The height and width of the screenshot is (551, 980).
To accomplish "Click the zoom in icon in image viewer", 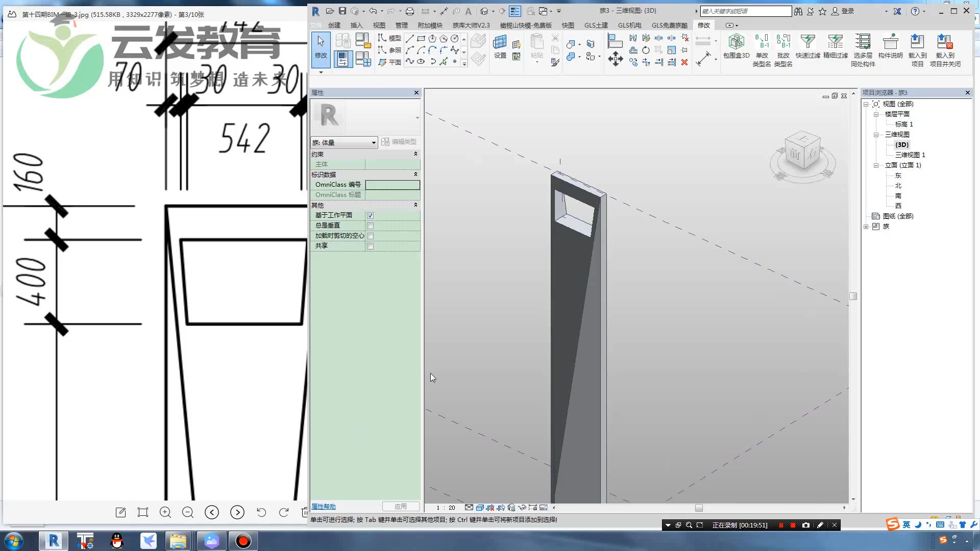I will [165, 512].
